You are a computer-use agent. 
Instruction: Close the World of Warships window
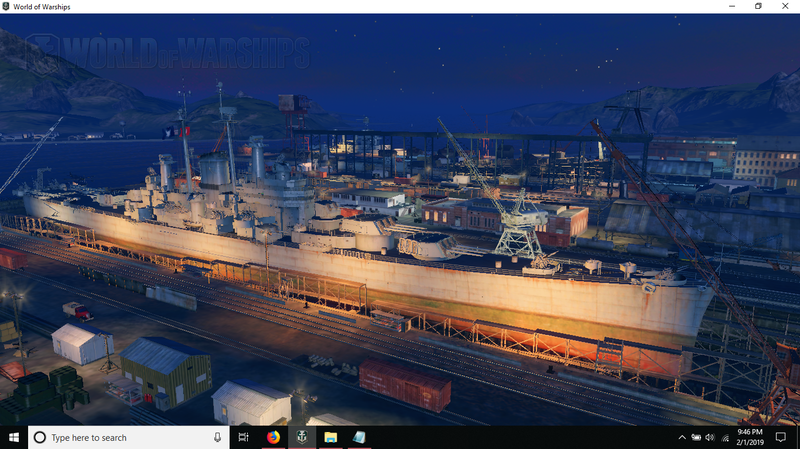tap(786, 7)
